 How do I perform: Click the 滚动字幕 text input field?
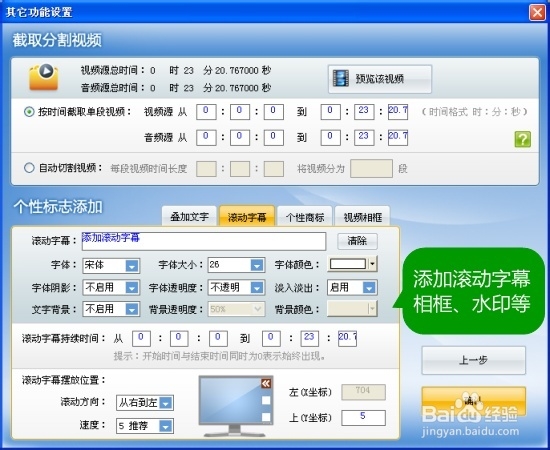[204, 241]
